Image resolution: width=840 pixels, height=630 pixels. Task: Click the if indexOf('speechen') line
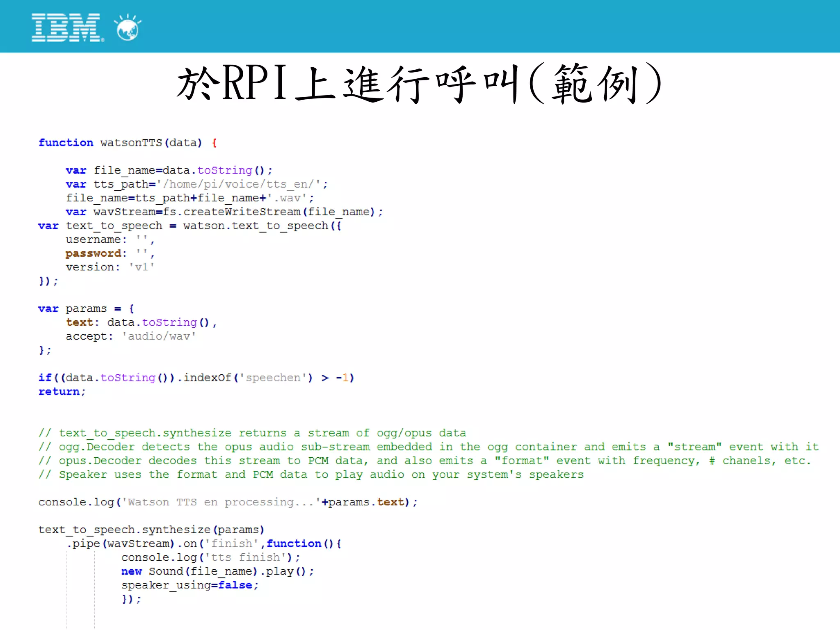[x=196, y=378]
